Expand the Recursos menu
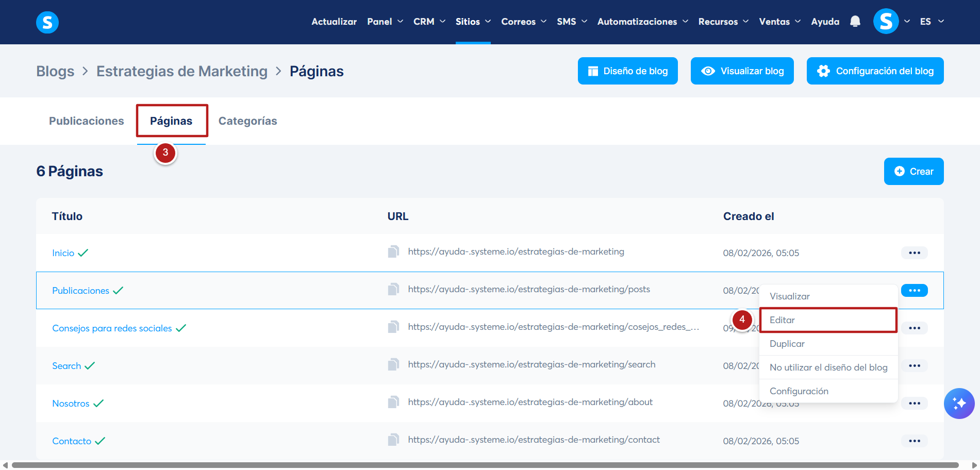This screenshot has width=980, height=470. coord(724,22)
